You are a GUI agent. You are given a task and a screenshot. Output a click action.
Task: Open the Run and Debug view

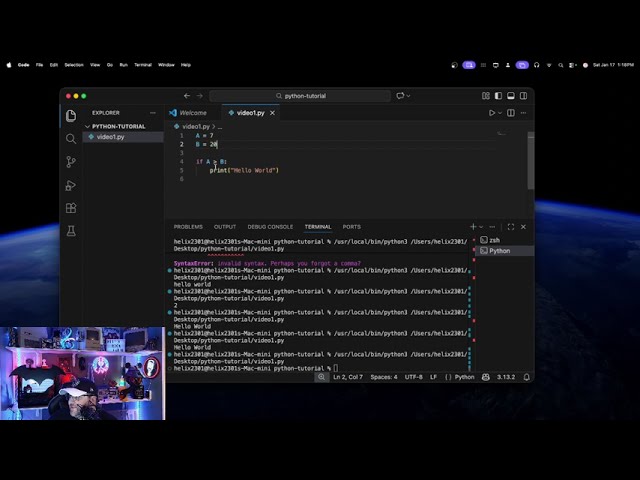[71, 185]
